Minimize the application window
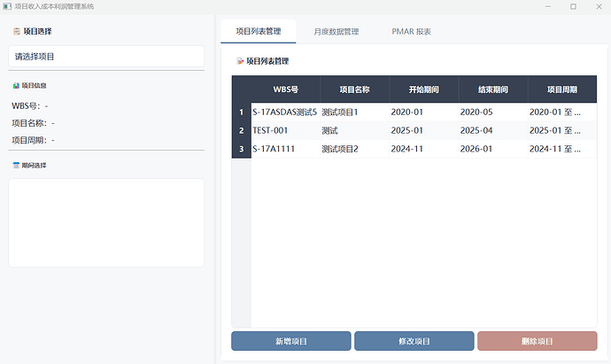 coord(548,6)
